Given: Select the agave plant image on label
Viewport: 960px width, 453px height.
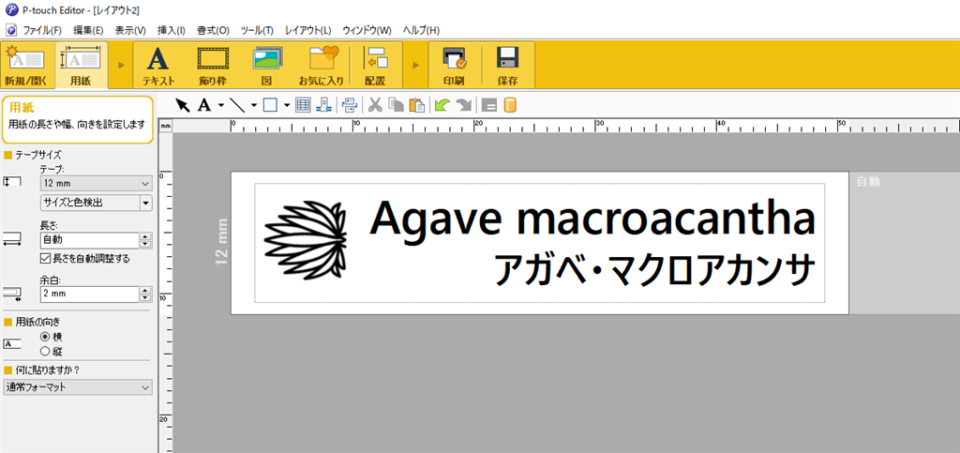Looking at the screenshot, I should tap(305, 241).
